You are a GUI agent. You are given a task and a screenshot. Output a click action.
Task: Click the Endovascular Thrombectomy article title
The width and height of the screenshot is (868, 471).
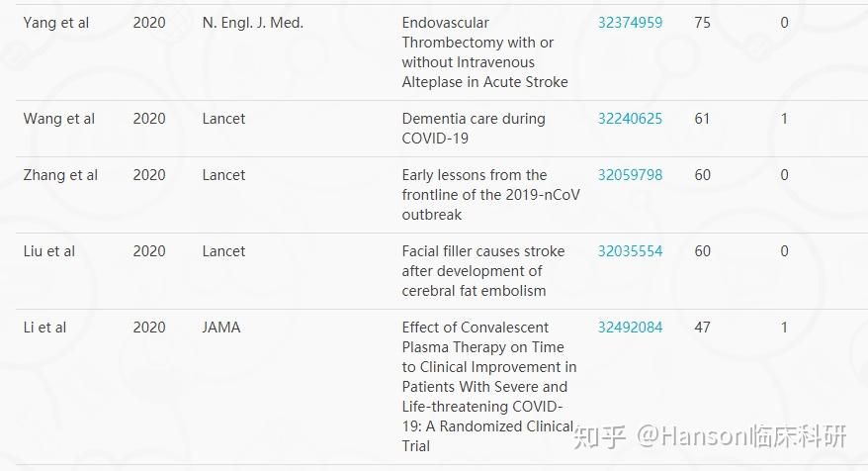(x=485, y=52)
